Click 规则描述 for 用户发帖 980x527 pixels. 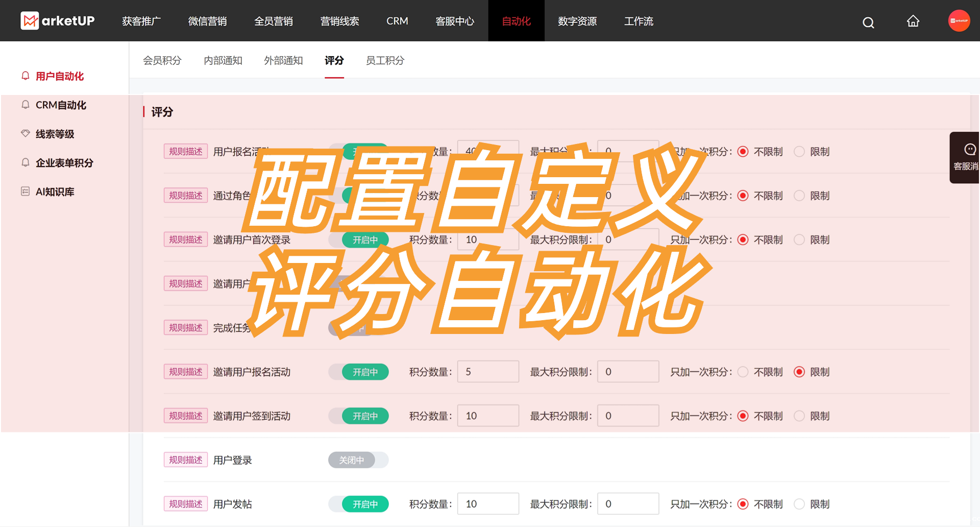pos(186,504)
